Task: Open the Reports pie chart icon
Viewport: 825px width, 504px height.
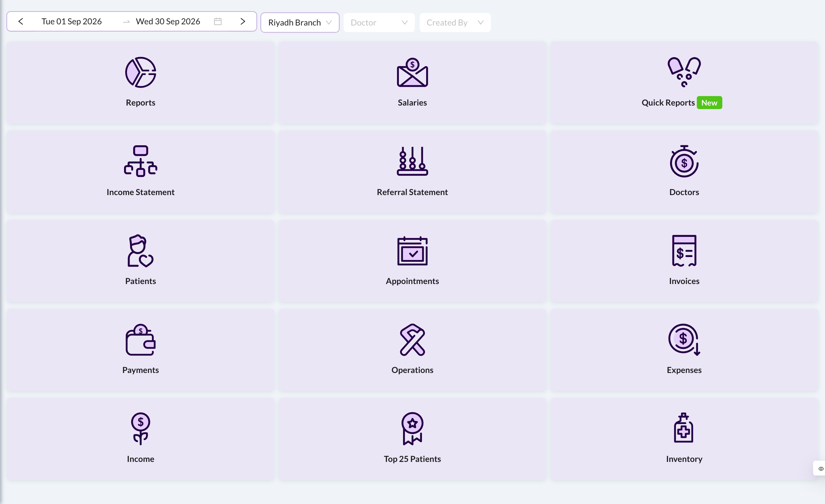Action: point(141,72)
